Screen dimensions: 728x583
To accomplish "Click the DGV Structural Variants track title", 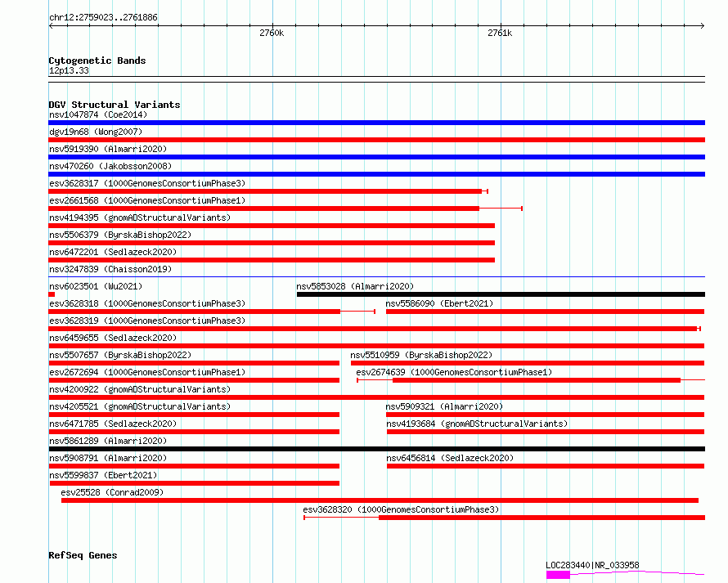I will click(115, 105).
